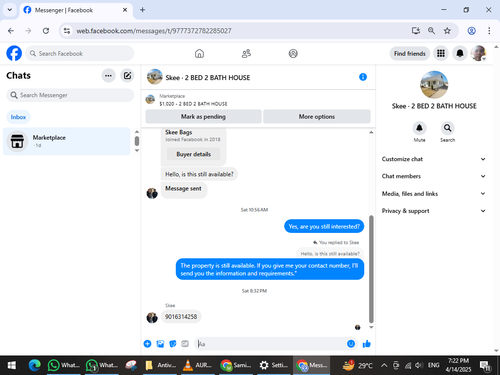Open Marketplace listing $1,020 link

pyautogui.click(x=193, y=104)
